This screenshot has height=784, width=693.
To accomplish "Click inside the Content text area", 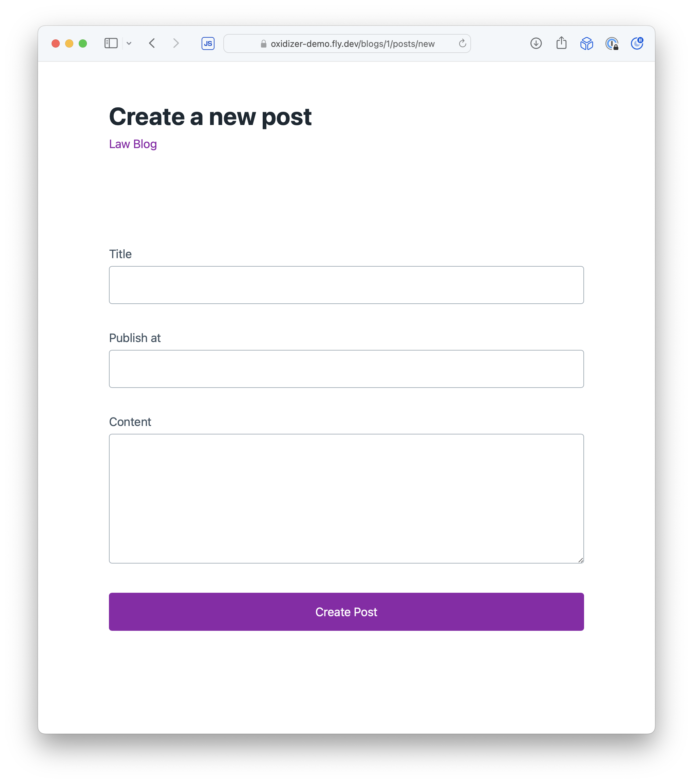I will (x=346, y=498).
